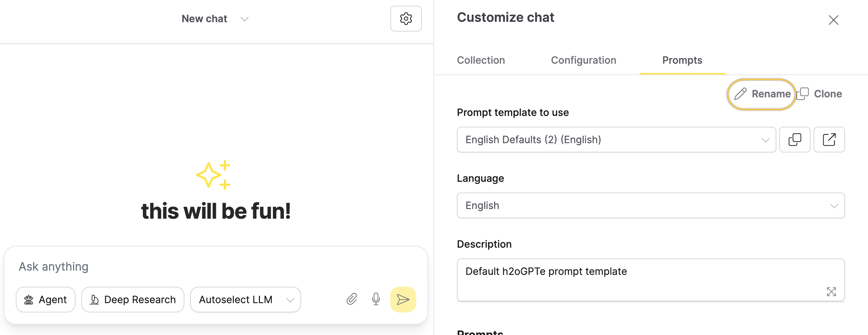
Task: Open the Language dropdown showing English
Action: [x=651, y=205]
